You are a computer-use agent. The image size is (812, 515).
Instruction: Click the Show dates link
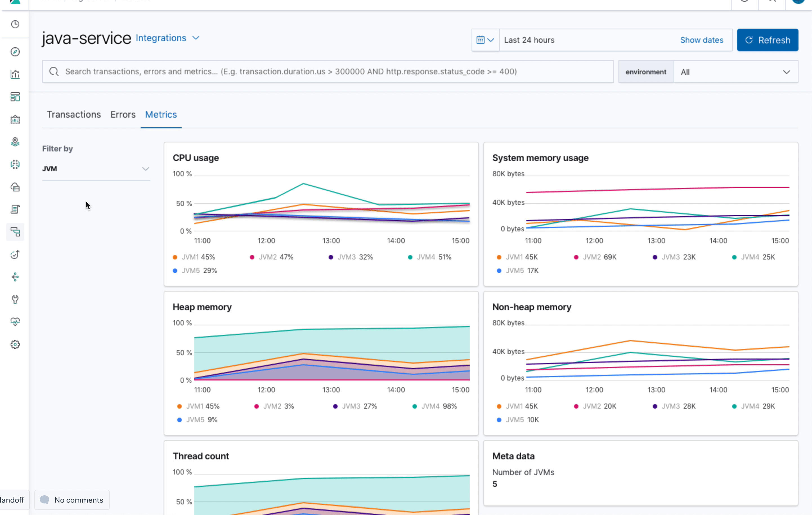point(701,40)
